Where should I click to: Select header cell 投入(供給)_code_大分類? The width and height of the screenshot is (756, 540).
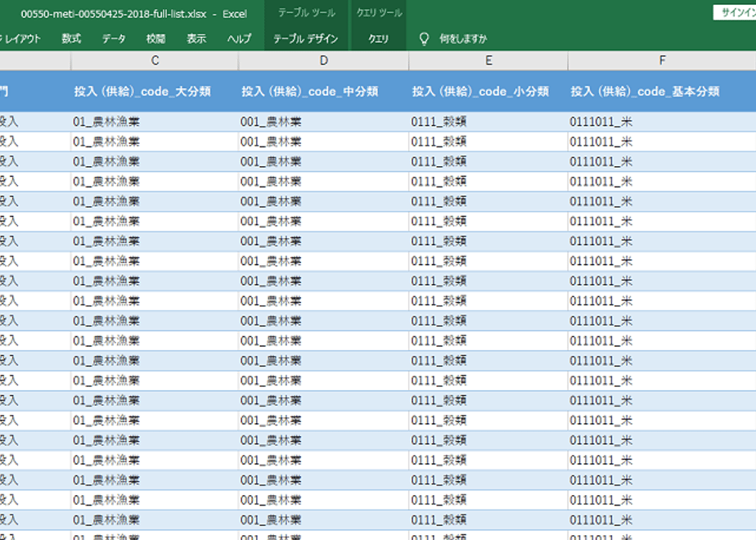click(x=155, y=92)
